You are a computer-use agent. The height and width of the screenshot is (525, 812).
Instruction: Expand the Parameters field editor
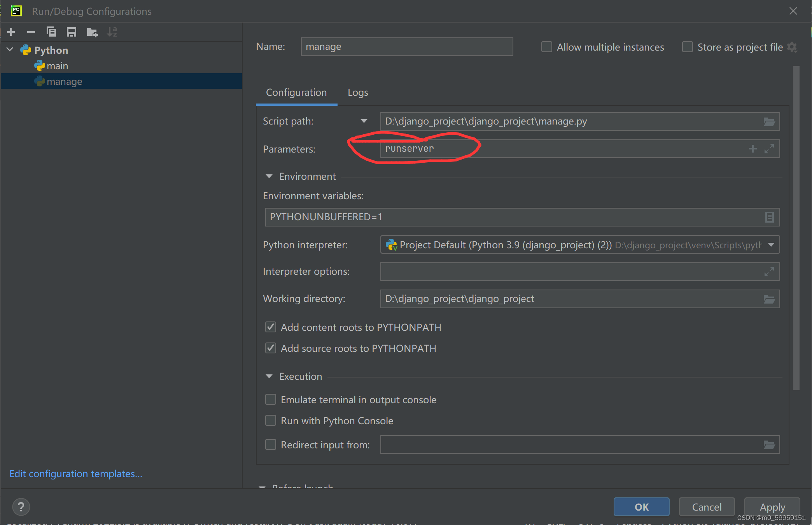tap(769, 149)
